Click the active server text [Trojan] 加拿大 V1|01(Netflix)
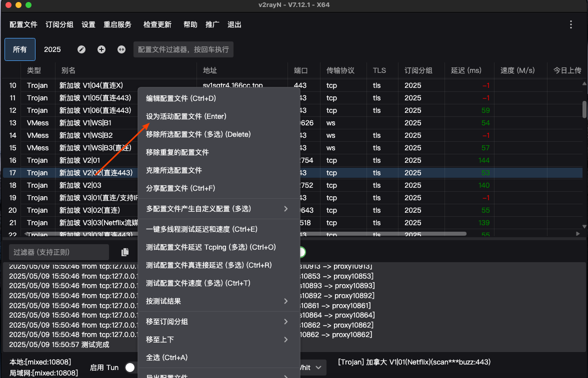Screen dimensions: 588x378 [x=414, y=362]
